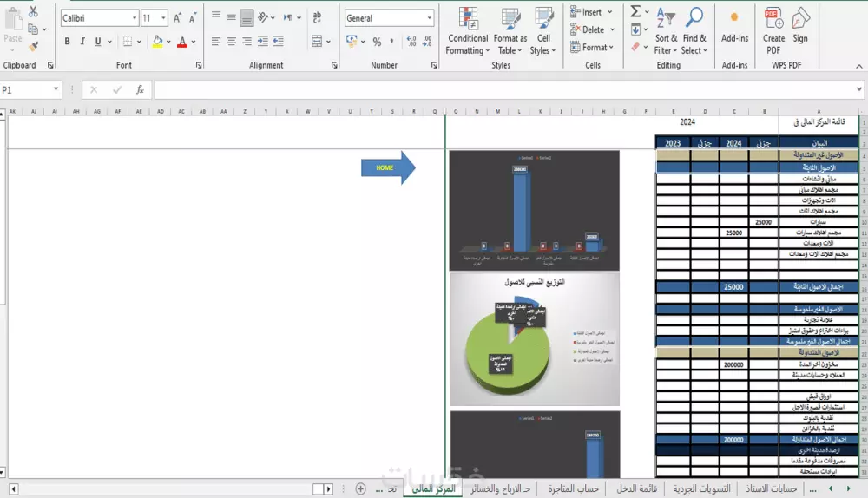Toggle center horizontal alignment
This screenshot has height=498, width=868.
coord(232,41)
